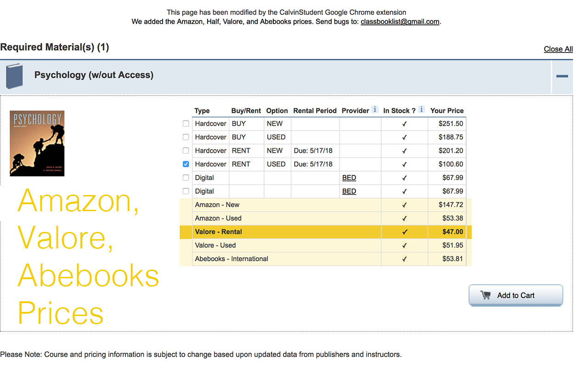Click the $47.00 Valore Rental price
588x368 pixels.
coord(452,232)
